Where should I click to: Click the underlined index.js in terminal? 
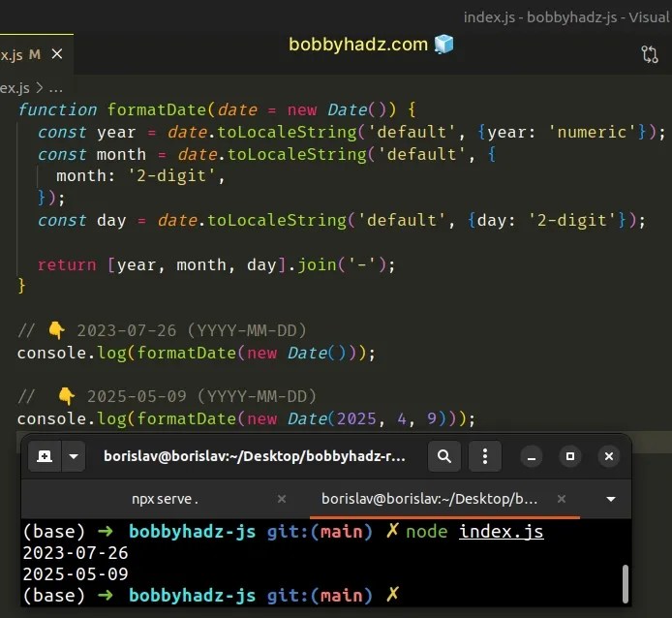click(x=501, y=532)
